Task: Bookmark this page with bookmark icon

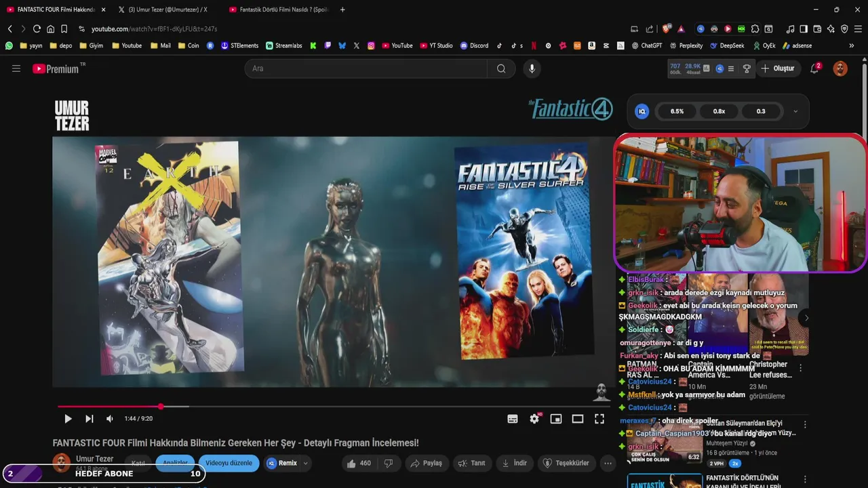Action: click(64, 29)
